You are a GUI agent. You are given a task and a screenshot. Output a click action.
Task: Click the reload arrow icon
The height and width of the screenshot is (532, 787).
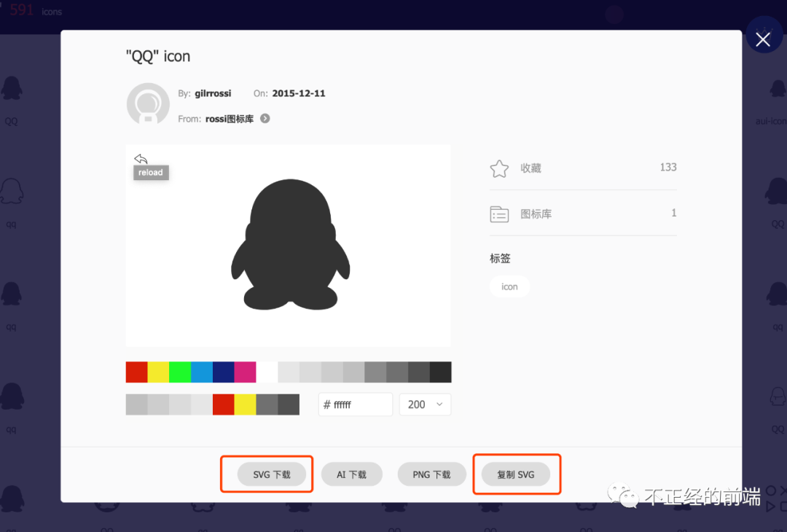(141, 159)
